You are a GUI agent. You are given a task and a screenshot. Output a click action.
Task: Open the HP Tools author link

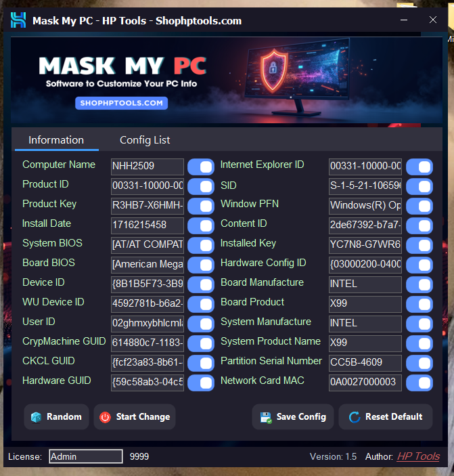click(418, 456)
